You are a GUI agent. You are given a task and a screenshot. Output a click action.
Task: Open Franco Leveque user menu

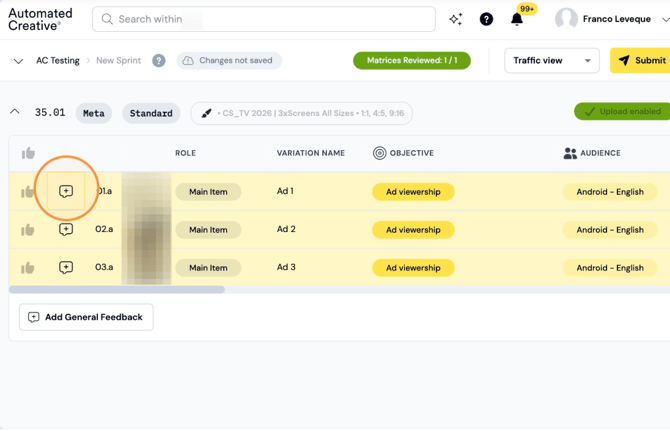(x=611, y=19)
